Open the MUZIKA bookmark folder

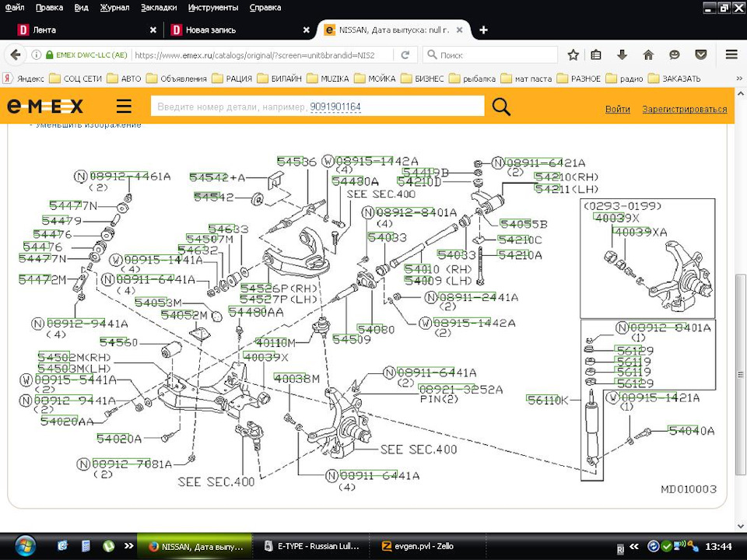(328, 78)
